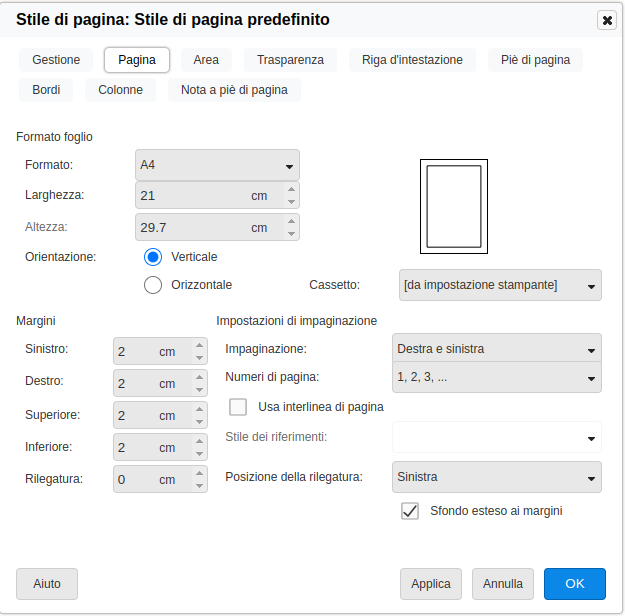Enable Usa interlinea di pagina

238,407
